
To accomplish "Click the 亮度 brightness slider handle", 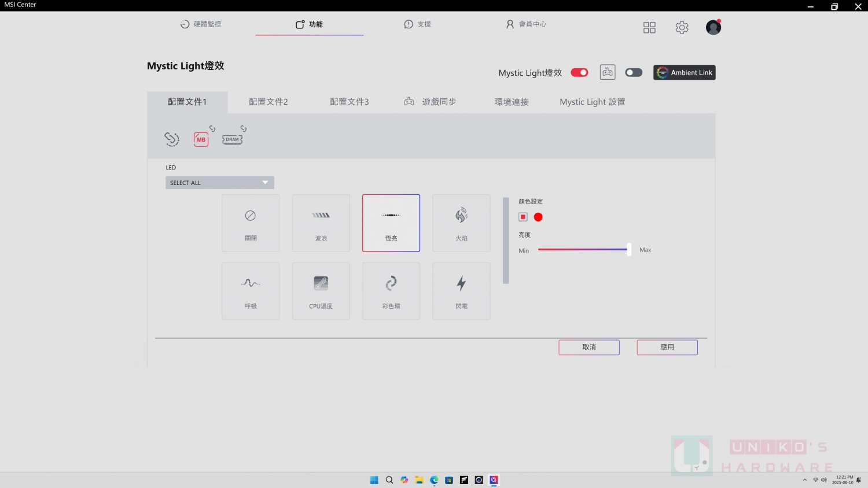I will (x=629, y=250).
